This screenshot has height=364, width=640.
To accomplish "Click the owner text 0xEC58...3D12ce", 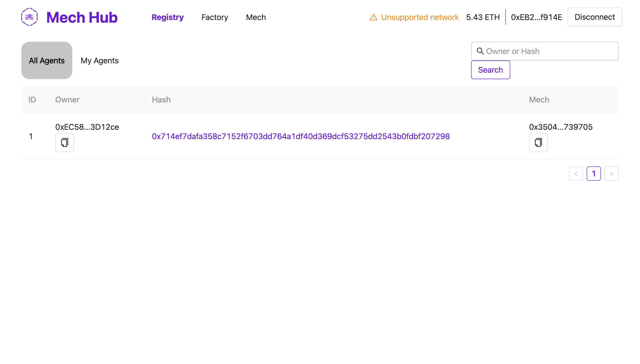I will point(87,127).
